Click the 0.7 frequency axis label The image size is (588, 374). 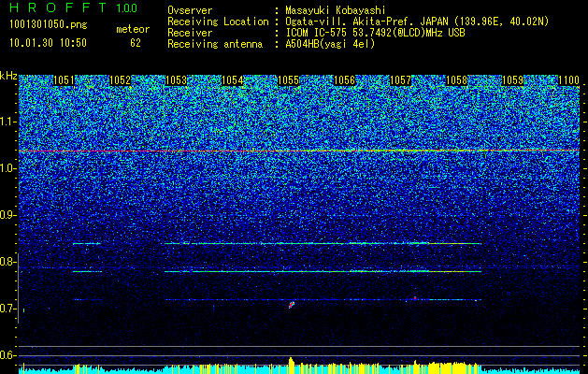7,309
